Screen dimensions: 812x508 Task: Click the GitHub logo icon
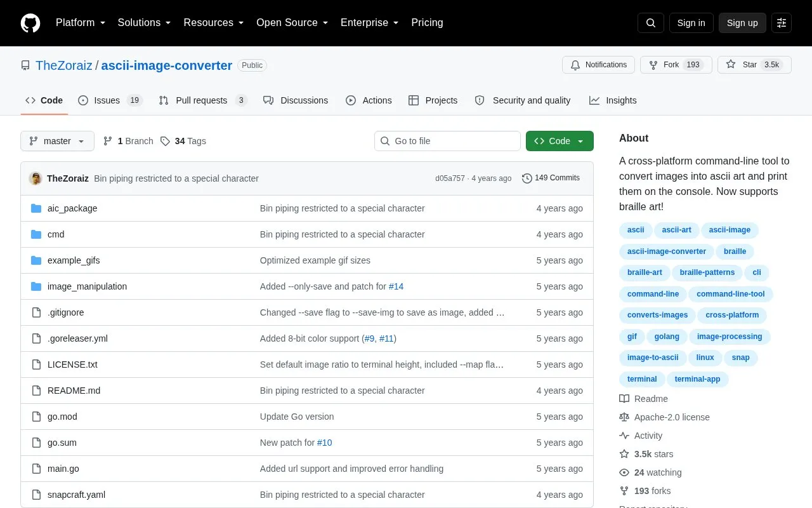30,23
